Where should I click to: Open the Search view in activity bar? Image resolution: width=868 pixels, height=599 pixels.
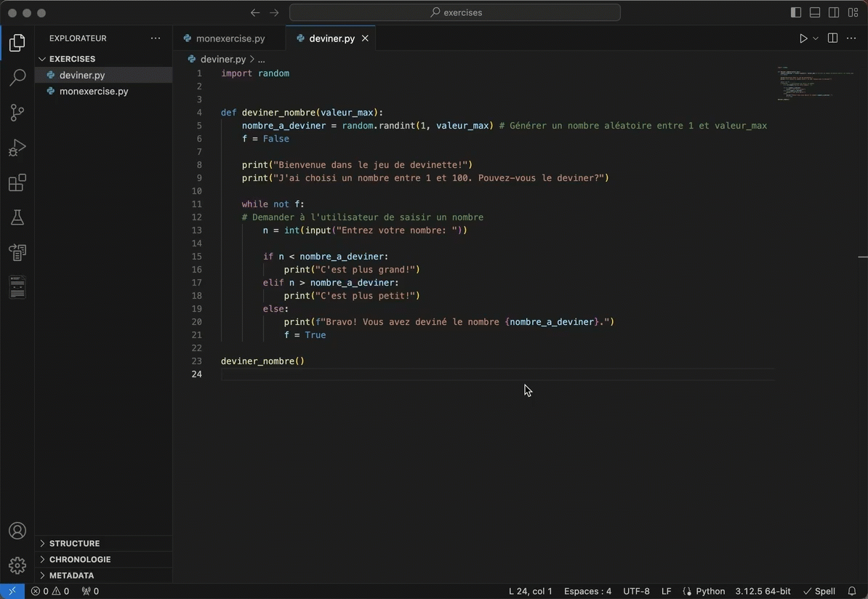[x=17, y=78]
